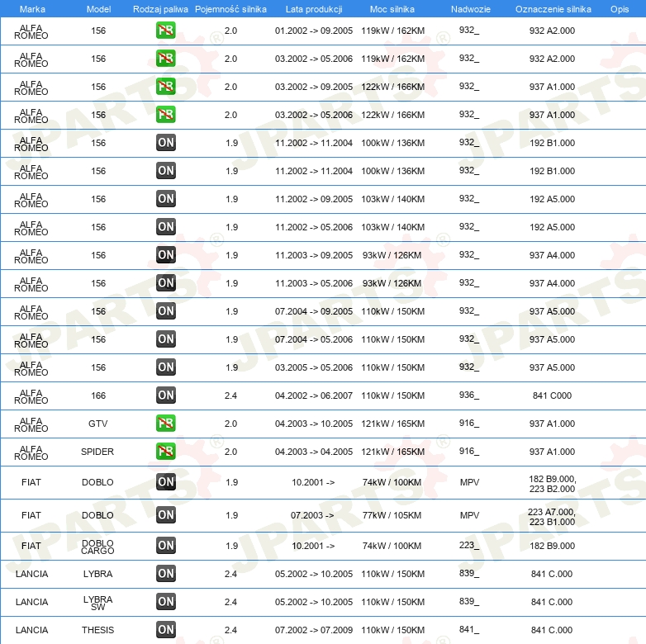646x644 pixels.
Task: Click the ON icon for the 77kW DOBLO
Action: (x=166, y=515)
